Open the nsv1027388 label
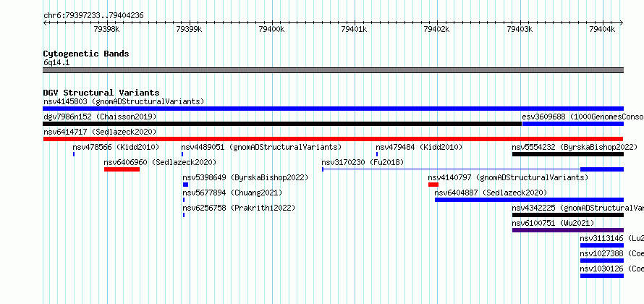644x304 pixels. click(x=612, y=253)
